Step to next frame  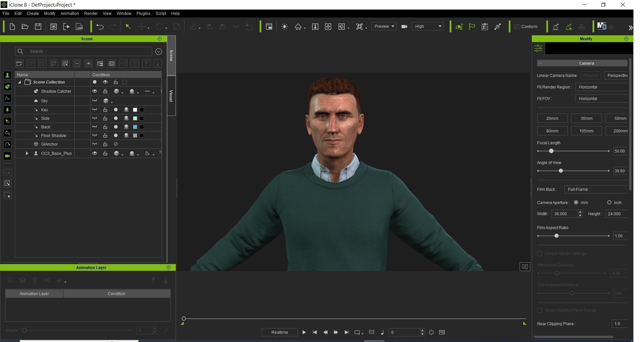(x=336, y=332)
